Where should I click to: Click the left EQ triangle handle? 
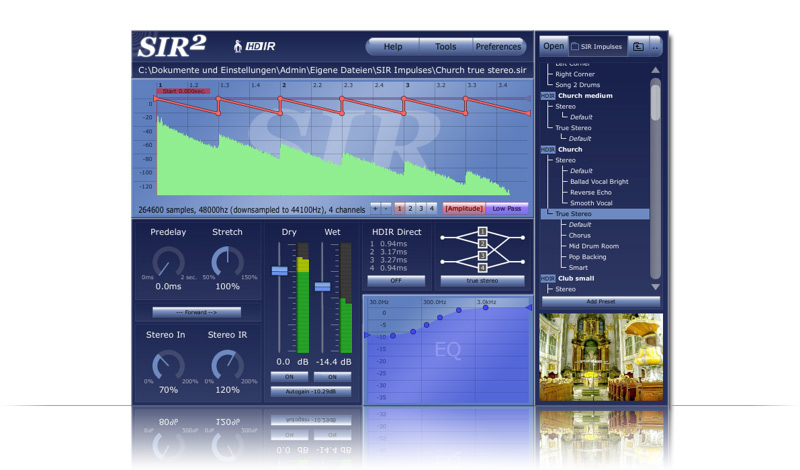point(367,335)
